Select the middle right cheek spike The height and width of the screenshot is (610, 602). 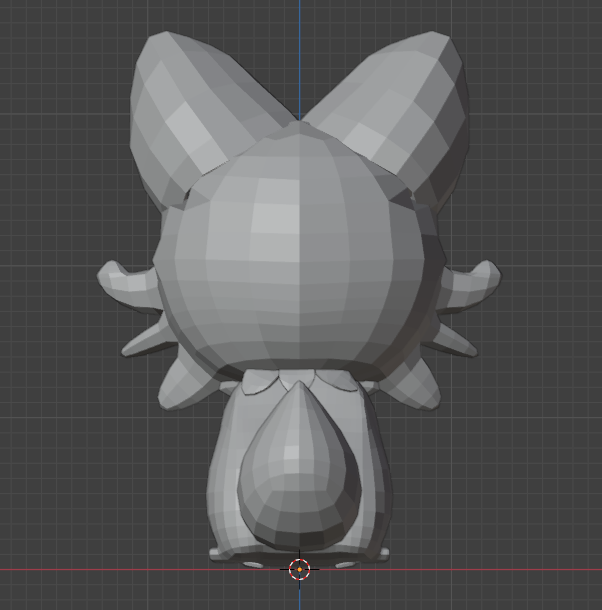pyautogui.click(x=455, y=340)
